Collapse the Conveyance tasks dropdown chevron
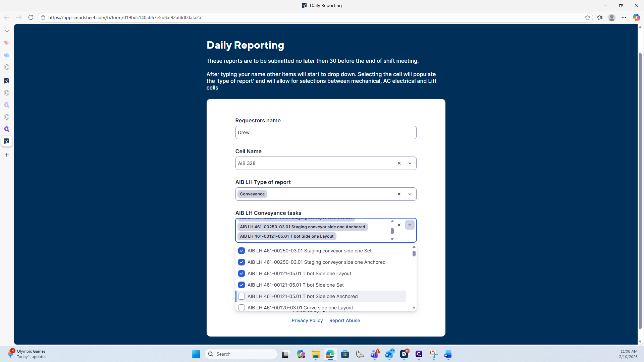 click(x=410, y=225)
